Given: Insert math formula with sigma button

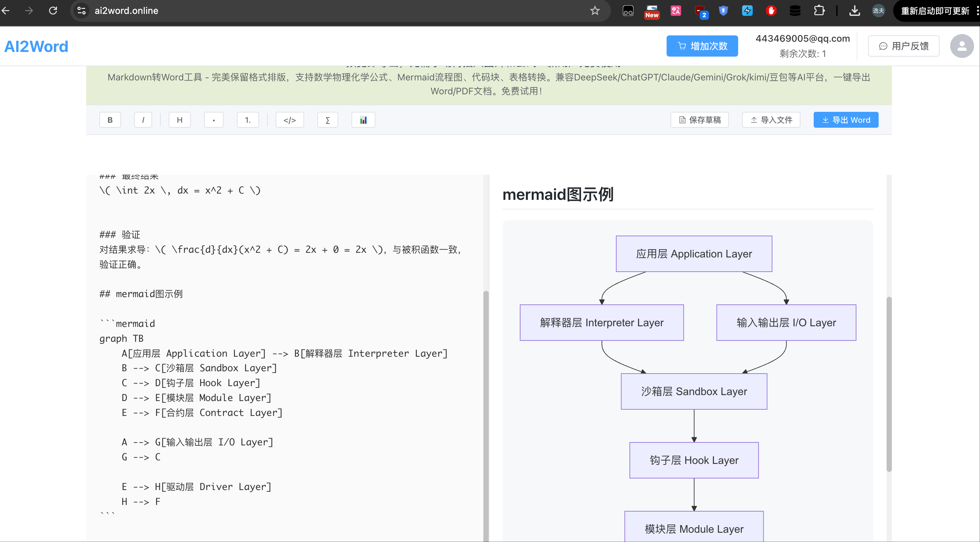Looking at the screenshot, I should (x=328, y=120).
